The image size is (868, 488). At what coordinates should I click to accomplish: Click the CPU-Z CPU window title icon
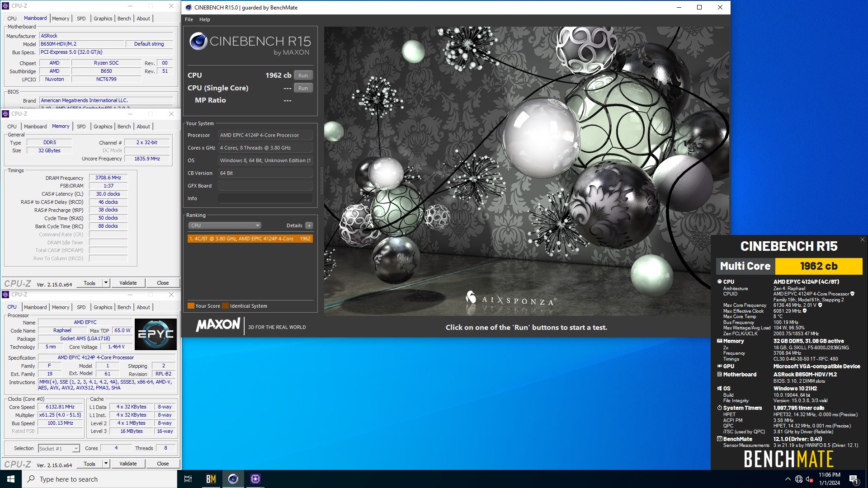[5, 295]
